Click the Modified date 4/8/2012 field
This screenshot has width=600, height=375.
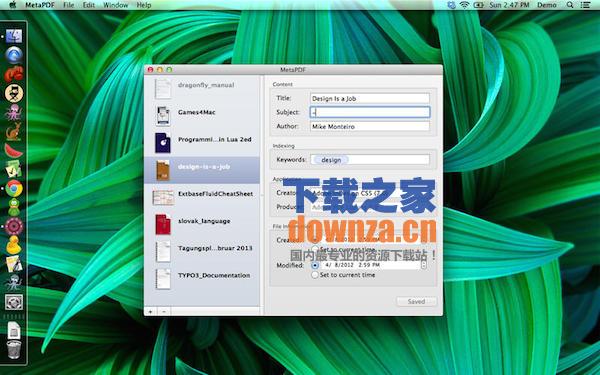[x=370, y=264]
